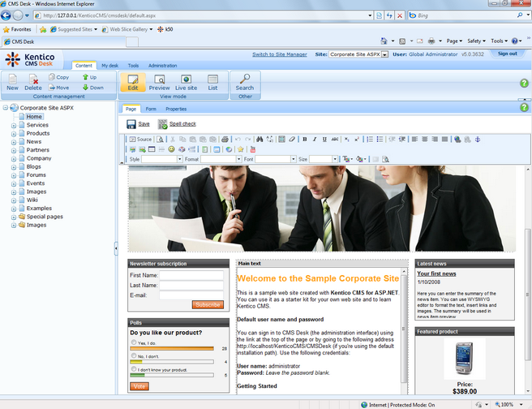Open the Form tab
532x409 pixels.
151,108
